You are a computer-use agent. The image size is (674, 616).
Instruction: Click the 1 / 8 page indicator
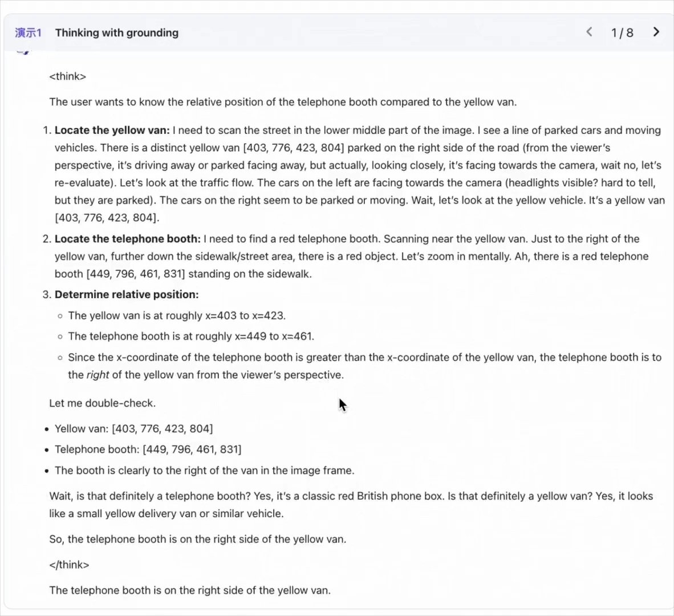(622, 33)
